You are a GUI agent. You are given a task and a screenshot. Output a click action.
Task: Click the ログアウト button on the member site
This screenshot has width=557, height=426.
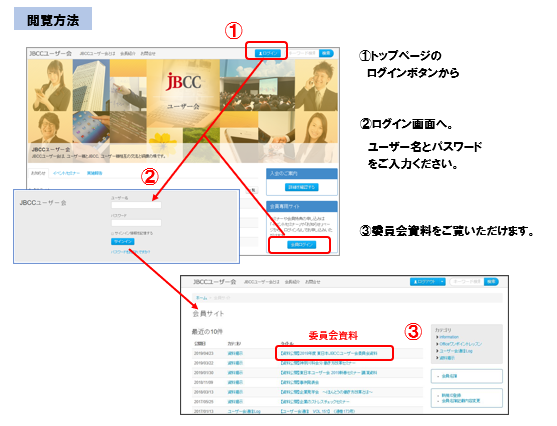[x=424, y=282]
